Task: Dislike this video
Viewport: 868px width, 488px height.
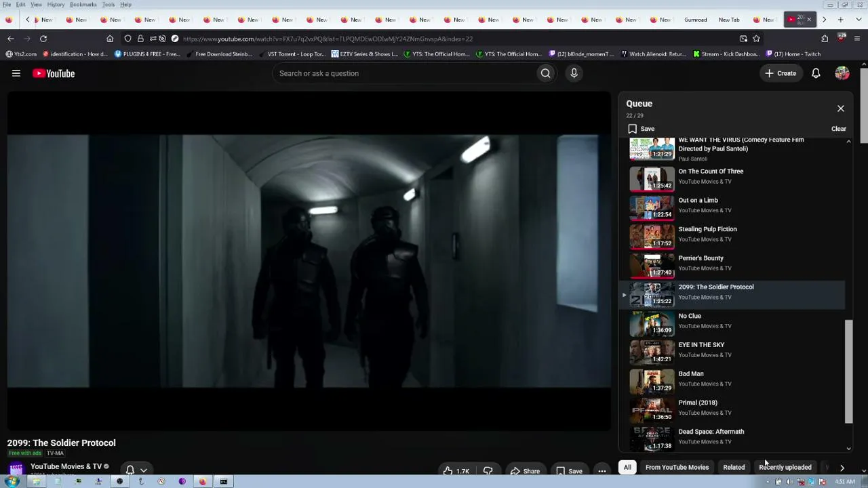Action: pyautogui.click(x=488, y=471)
